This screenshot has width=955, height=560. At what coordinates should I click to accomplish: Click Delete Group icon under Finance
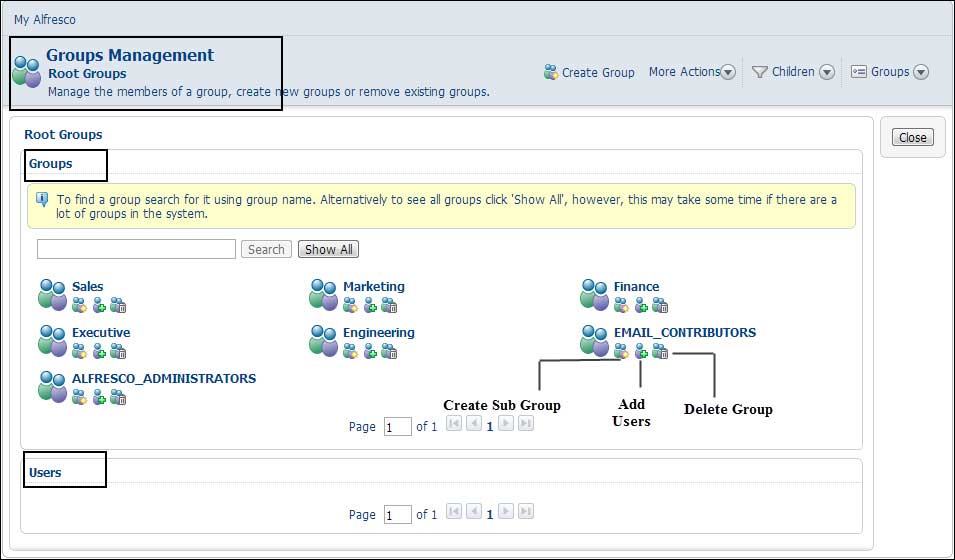coord(660,305)
